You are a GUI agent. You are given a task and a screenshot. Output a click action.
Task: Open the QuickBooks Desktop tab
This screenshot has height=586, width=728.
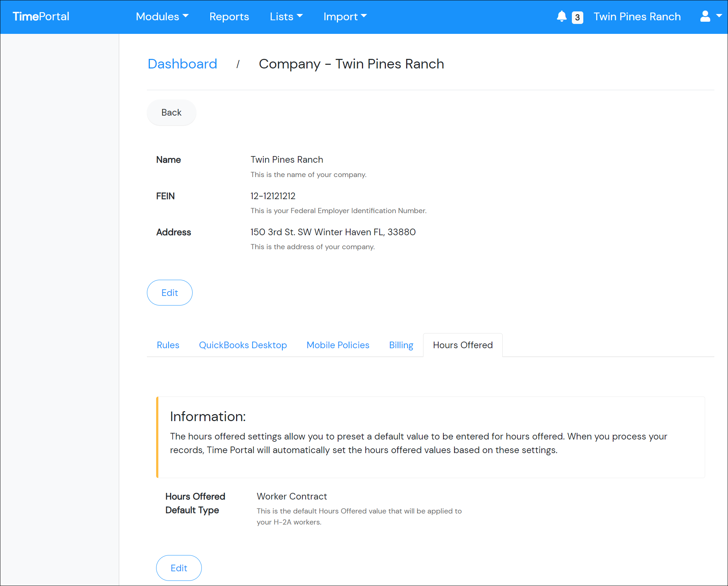[243, 345]
